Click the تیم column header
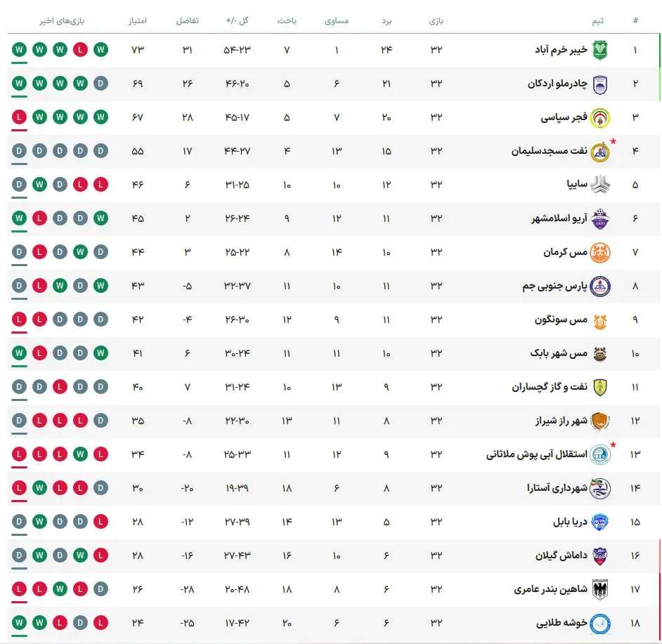 pos(597,20)
